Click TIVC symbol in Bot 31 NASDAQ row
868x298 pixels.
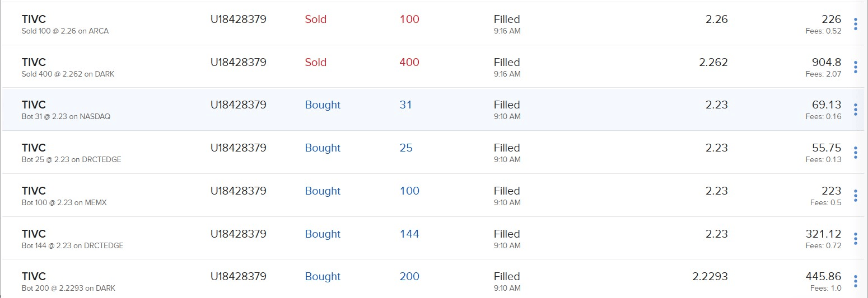click(34, 105)
